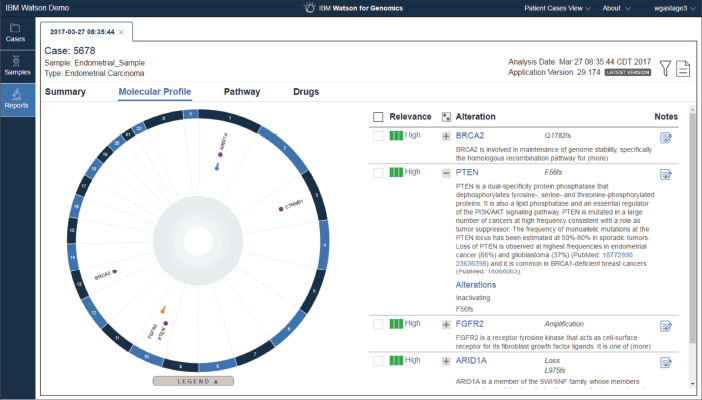The height and width of the screenshot is (400, 702).
Task: Check the FGFR2 row checkbox
Action: pos(378,324)
